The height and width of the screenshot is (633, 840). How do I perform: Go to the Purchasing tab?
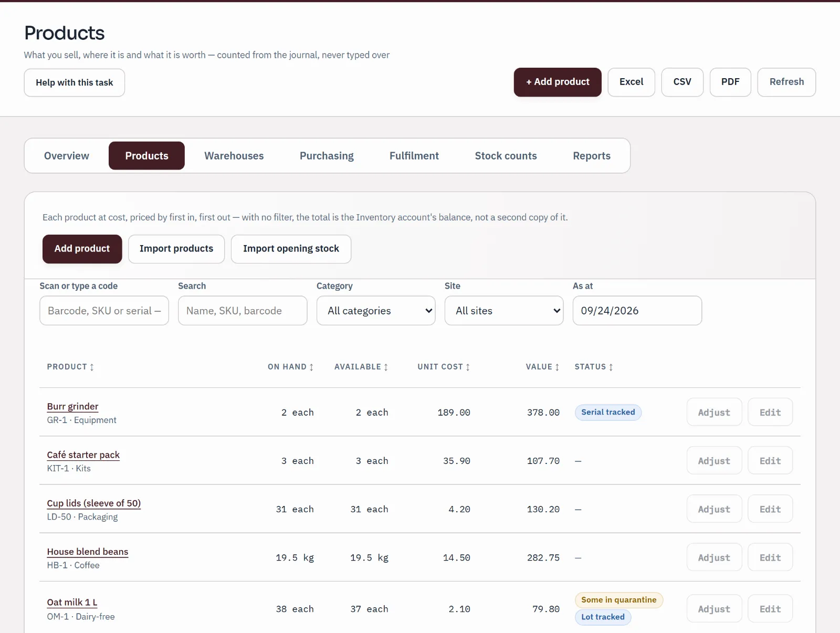(x=327, y=156)
